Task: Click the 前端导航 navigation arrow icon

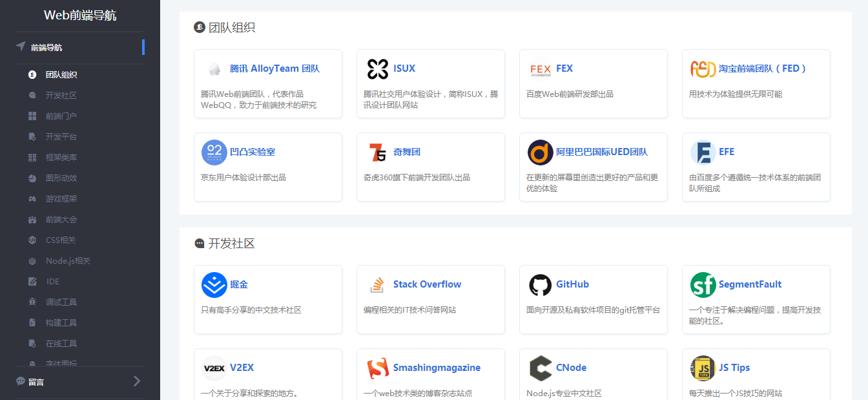Action: pos(21,47)
